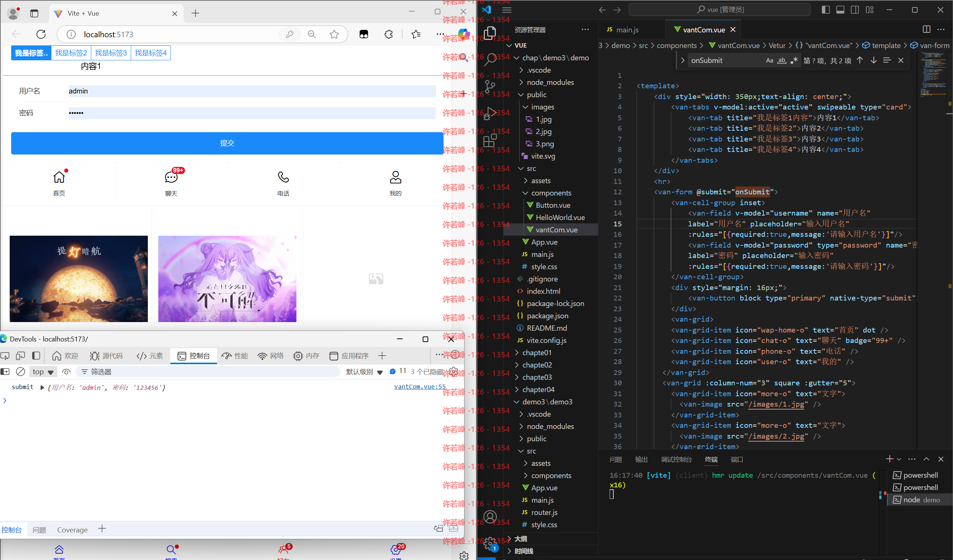Viewport: 953px width, 560px height.
Task: Toggle live expression eye icon
Action: 66,372
